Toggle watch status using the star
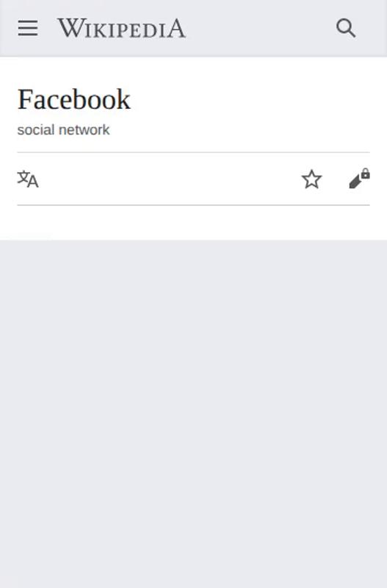387x588 pixels. tap(311, 179)
